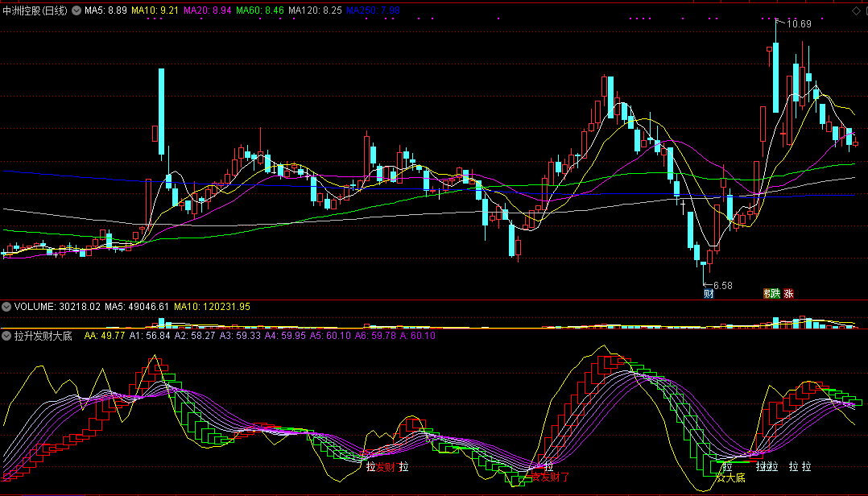Viewport: 868px width, 496px height.
Task: Click the A1: 56.84 indicator value
Action: coord(150,336)
